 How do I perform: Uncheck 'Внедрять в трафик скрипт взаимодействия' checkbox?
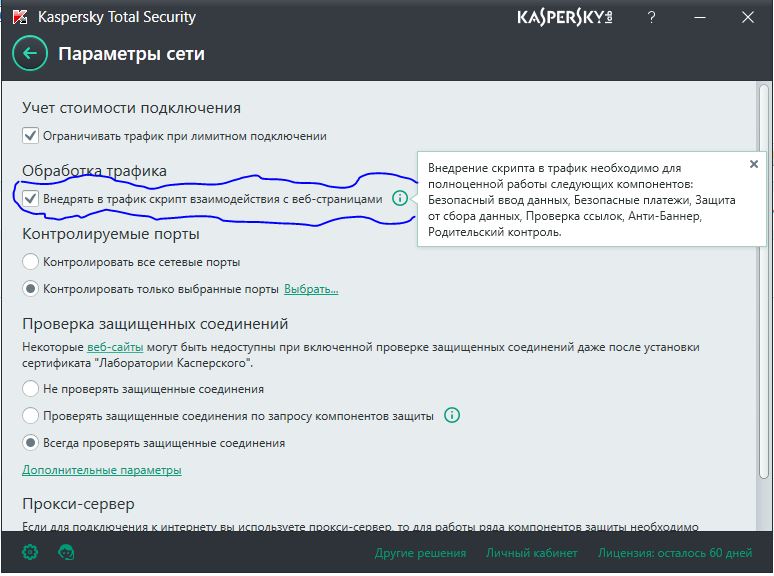click(30, 198)
